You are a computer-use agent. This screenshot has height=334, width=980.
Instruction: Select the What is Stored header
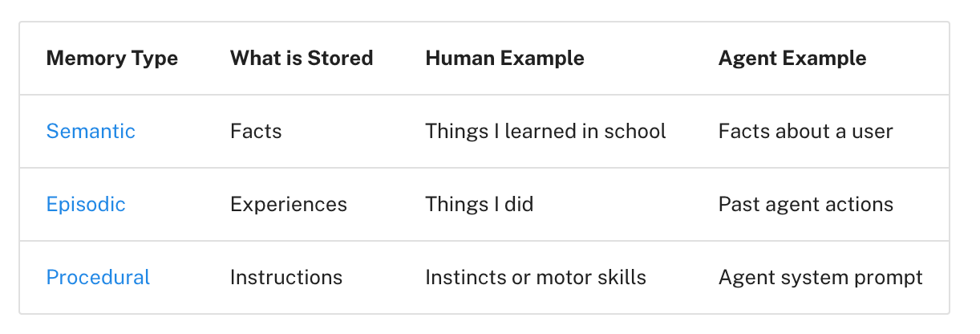click(302, 58)
